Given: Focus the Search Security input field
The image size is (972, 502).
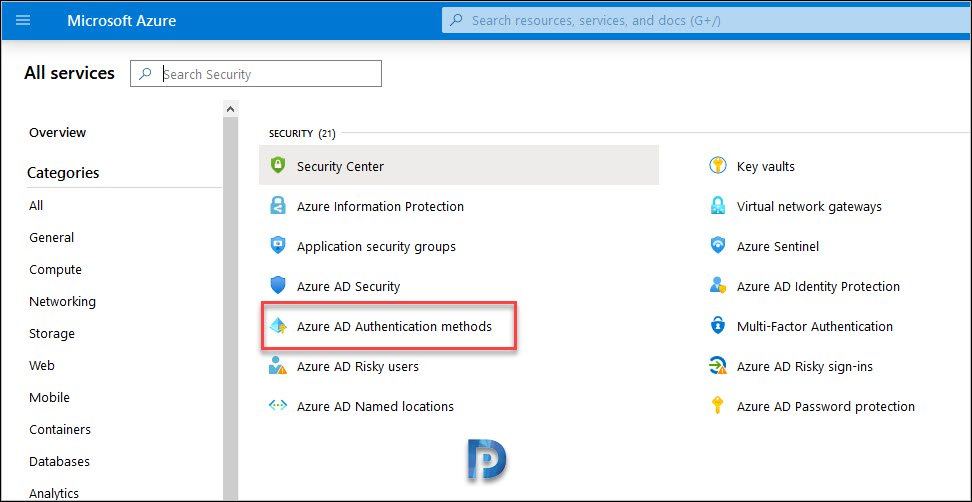Looking at the screenshot, I should point(256,74).
